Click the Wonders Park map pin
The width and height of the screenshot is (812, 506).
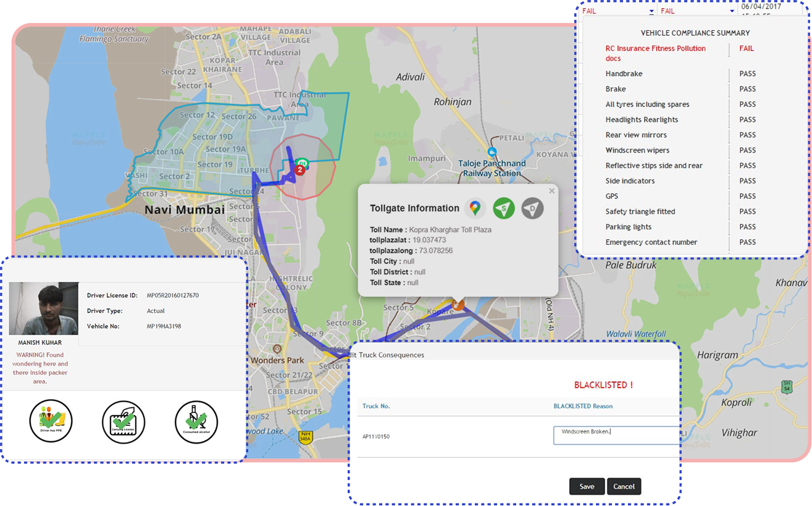click(x=277, y=350)
